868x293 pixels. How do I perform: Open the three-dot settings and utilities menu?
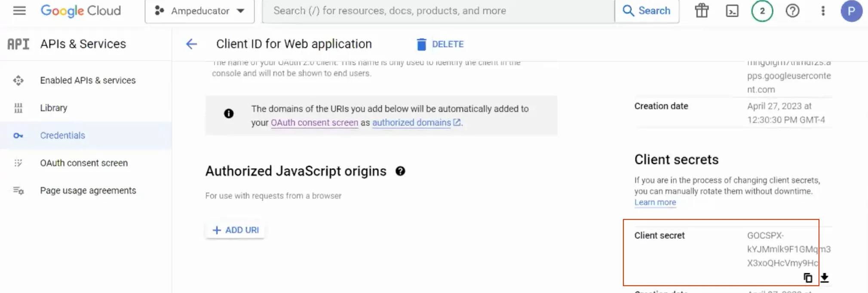click(x=823, y=11)
